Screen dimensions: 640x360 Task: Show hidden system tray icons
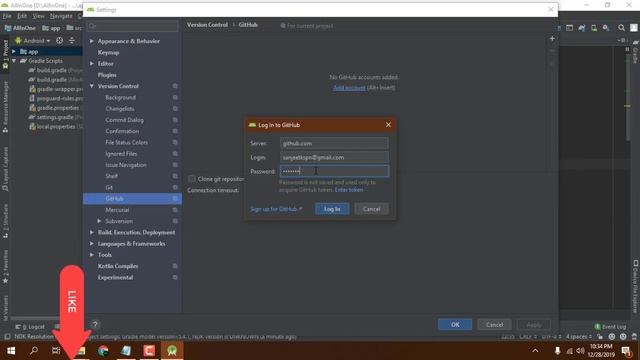[535, 351]
